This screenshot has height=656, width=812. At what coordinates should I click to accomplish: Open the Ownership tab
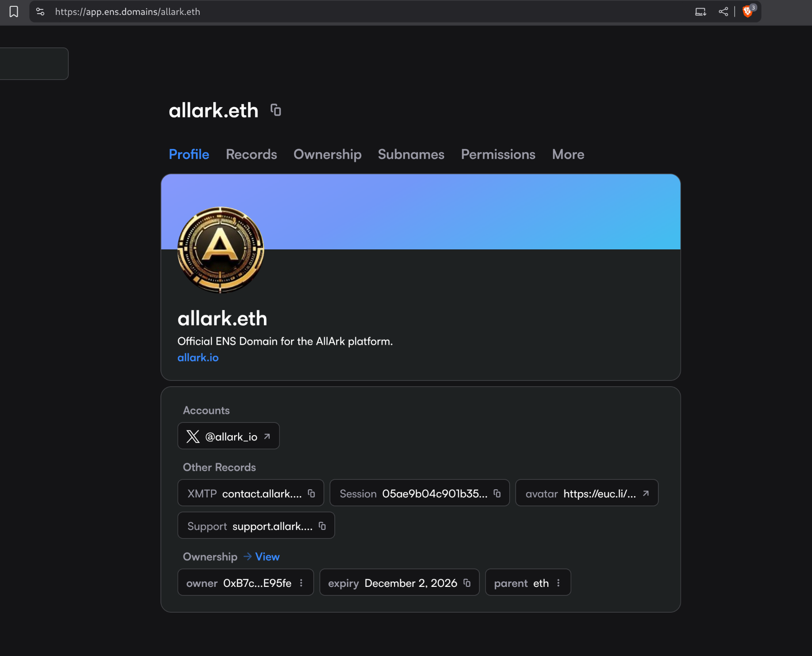[x=328, y=155]
